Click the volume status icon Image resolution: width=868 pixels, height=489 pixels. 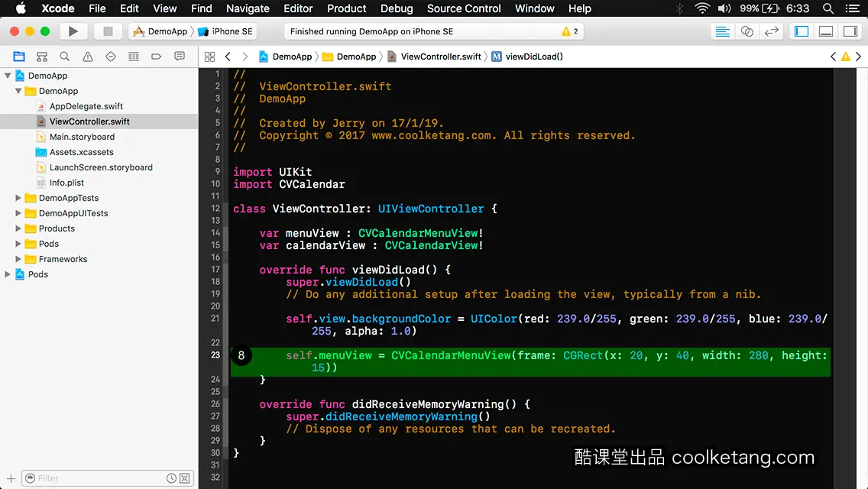pos(724,8)
